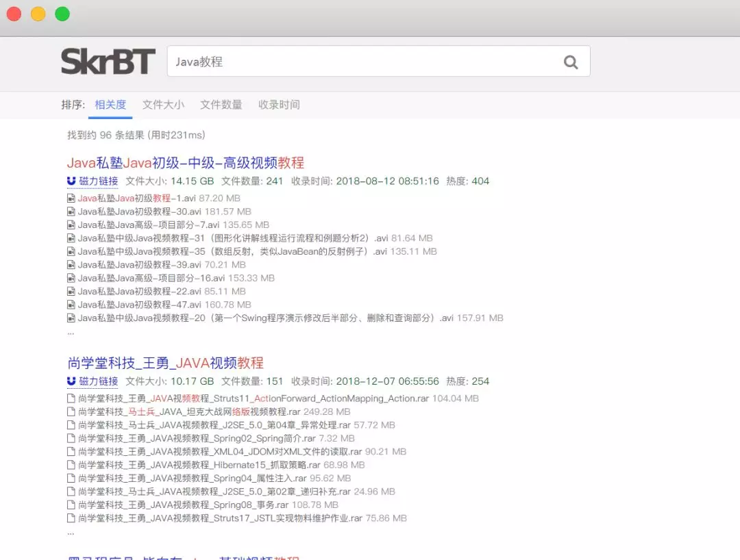The image size is (740, 560).
Task: Click 收录时间 2018-08-12 08:51:16 value
Action: click(387, 181)
